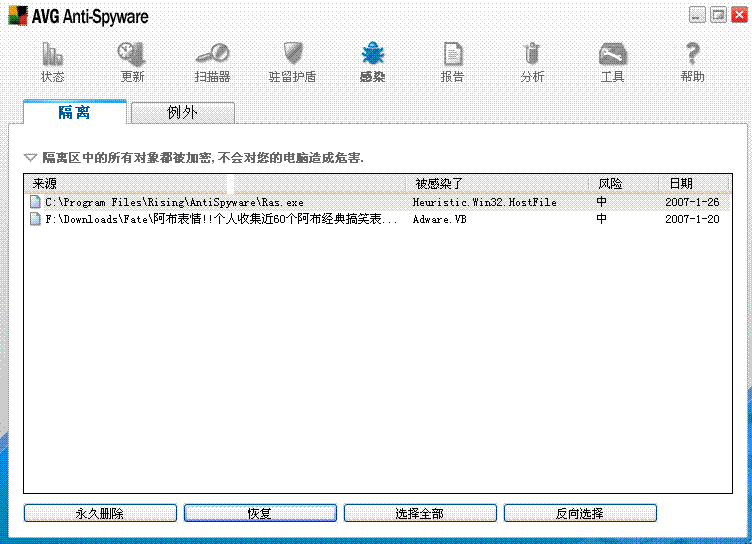Click the Adware.VB infection cell
752x544 pixels.
pos(439,219)
